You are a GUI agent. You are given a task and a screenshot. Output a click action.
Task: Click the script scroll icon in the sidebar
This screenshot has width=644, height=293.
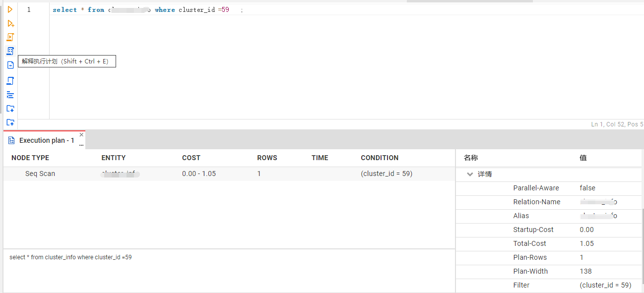(10, 80)
